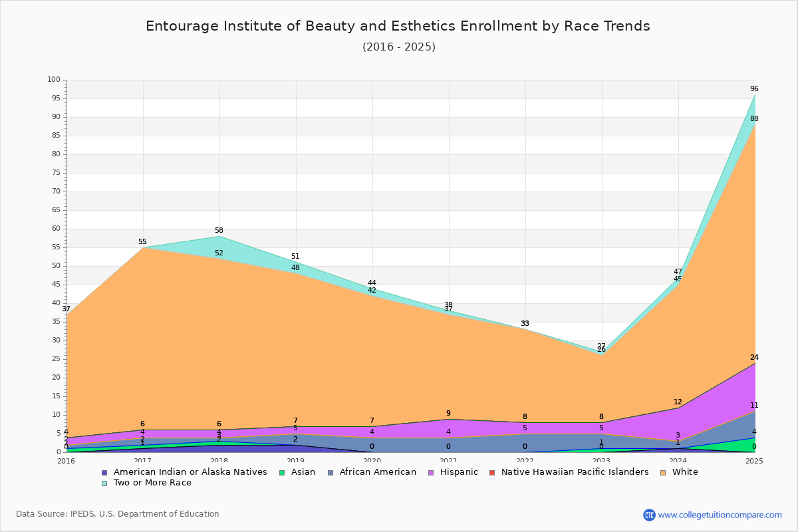Viewport: 798px width, 532px height.
Task: Click the subtitle (2016 - 2025)
Action: tap(399, 47)
